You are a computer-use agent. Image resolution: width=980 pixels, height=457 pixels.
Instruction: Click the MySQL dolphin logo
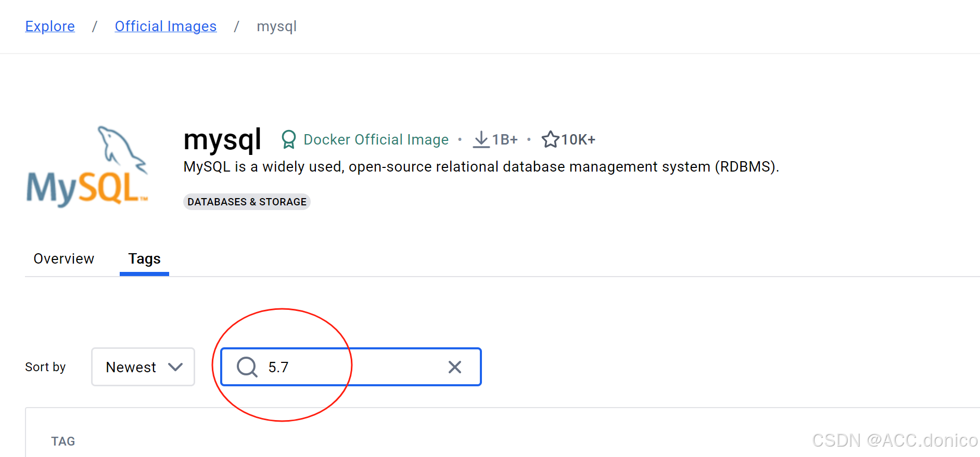click(87, 167)
